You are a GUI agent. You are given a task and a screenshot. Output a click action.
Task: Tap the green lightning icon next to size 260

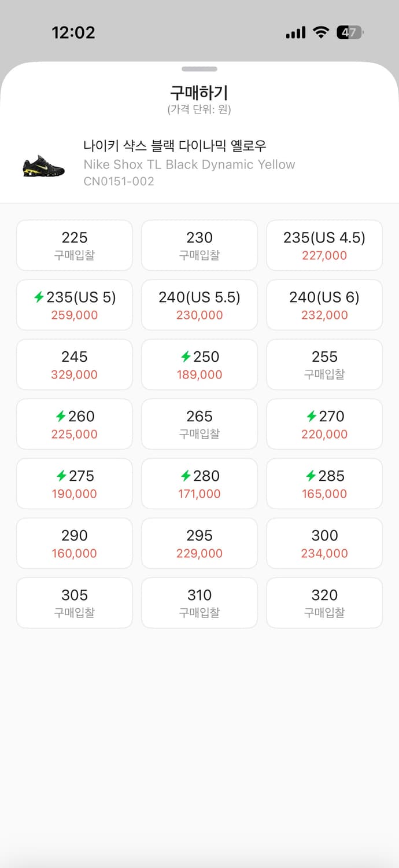[x=61, y=417]
